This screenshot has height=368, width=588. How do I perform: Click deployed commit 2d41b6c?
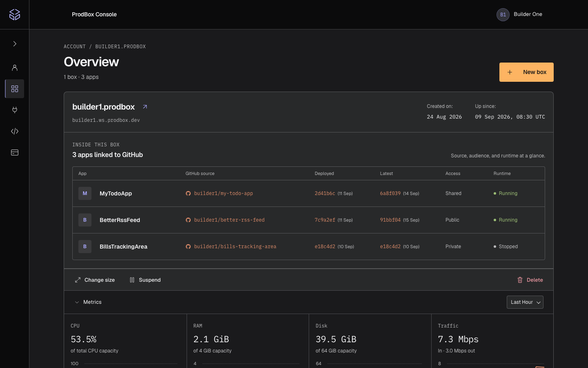coord(325,193)
